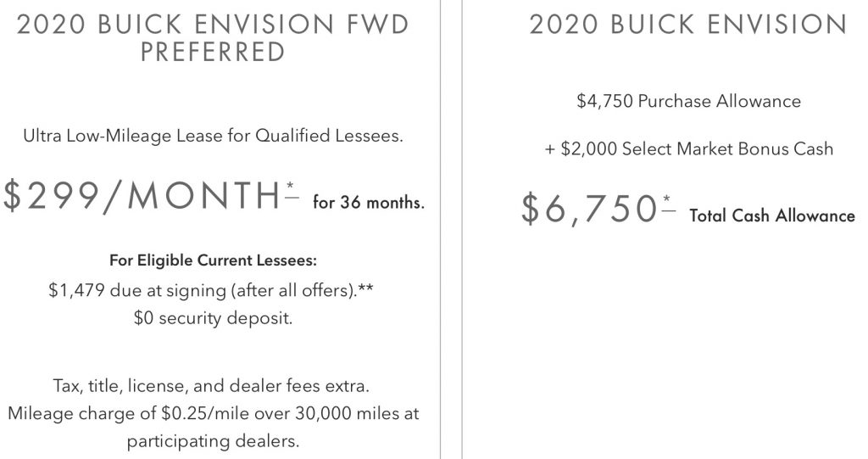Click the $2,000 Select Market Bonus Cash line
The height and width of the screenshot is (459, 868).
point(688,148)
